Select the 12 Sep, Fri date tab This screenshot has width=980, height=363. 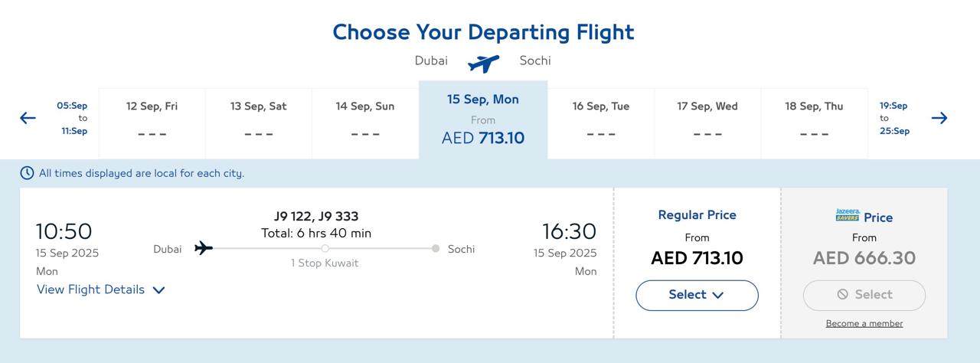pyautogui.click(x=152, y=123)
